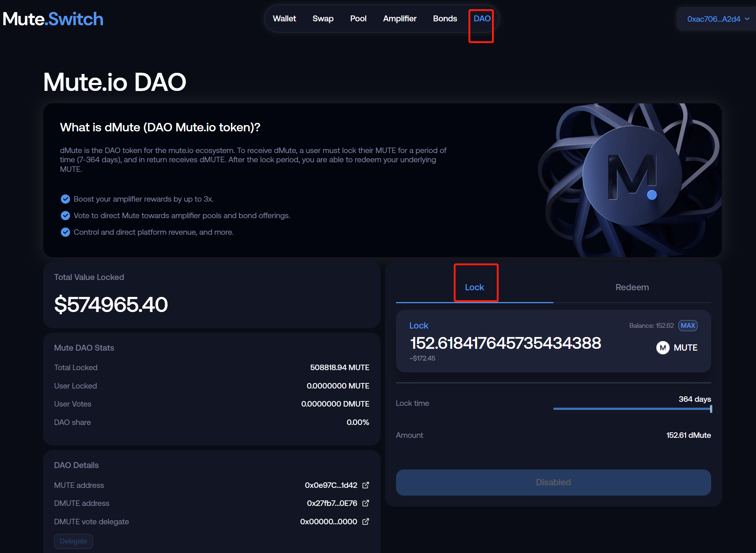
Task: Open the Bonds page
Action: point(445,18)
